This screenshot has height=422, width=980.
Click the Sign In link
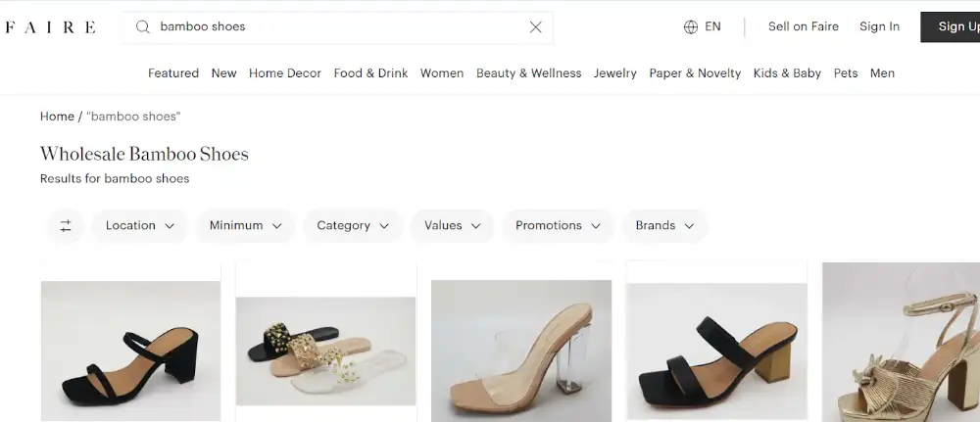[879, 26]
